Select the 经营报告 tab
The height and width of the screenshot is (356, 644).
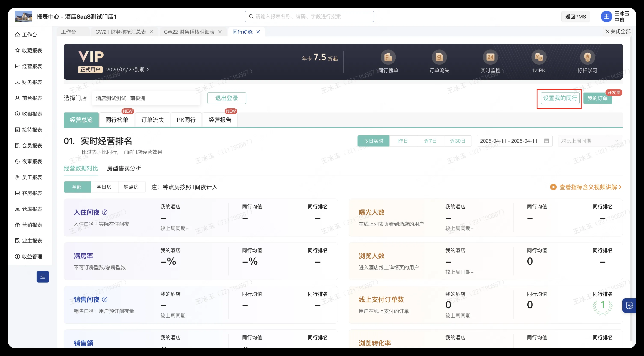[x=220, y=120]
